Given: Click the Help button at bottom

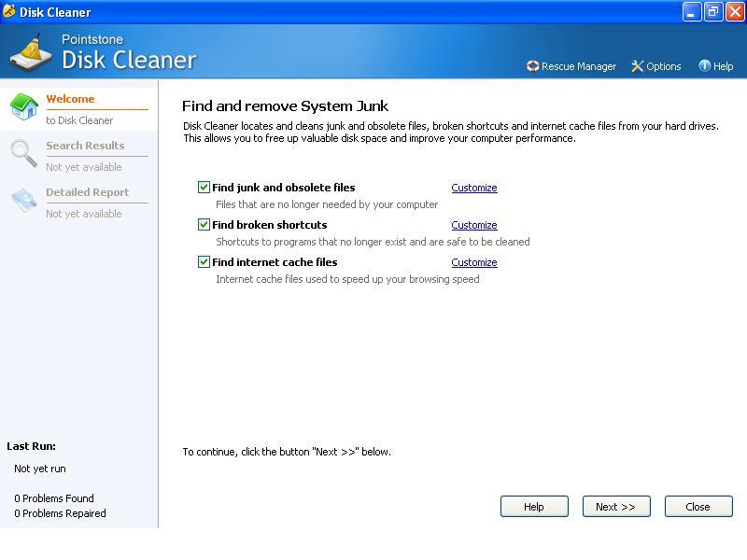Looking at the screenshot, I should point(534,506).
